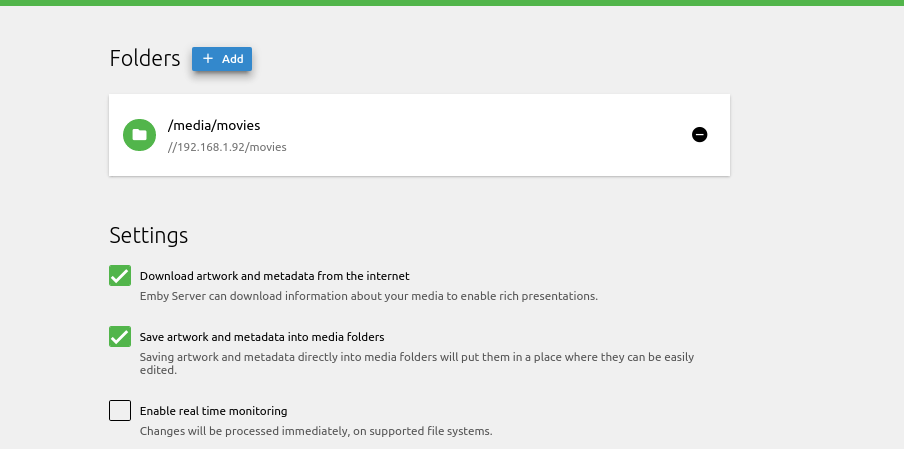
Task: Uncheck Save artwork and metadata into media folders
Action: (120, 336)
